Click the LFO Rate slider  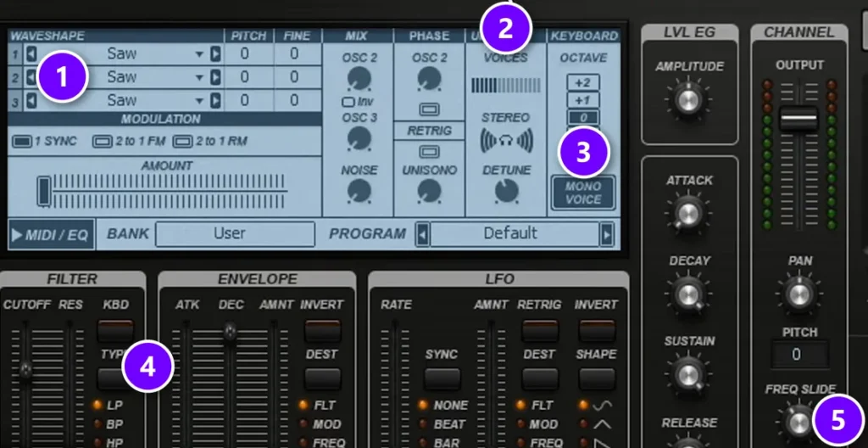pyautogui.click(x=396, y=385)
